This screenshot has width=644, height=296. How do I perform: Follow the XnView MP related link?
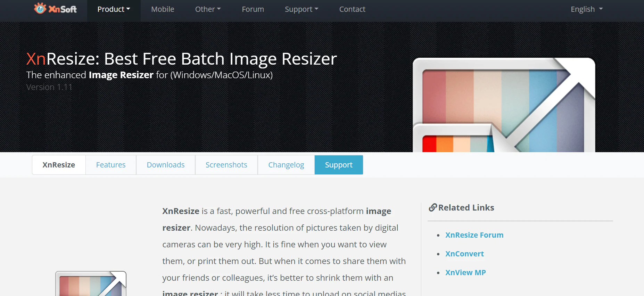click(465, 272)
